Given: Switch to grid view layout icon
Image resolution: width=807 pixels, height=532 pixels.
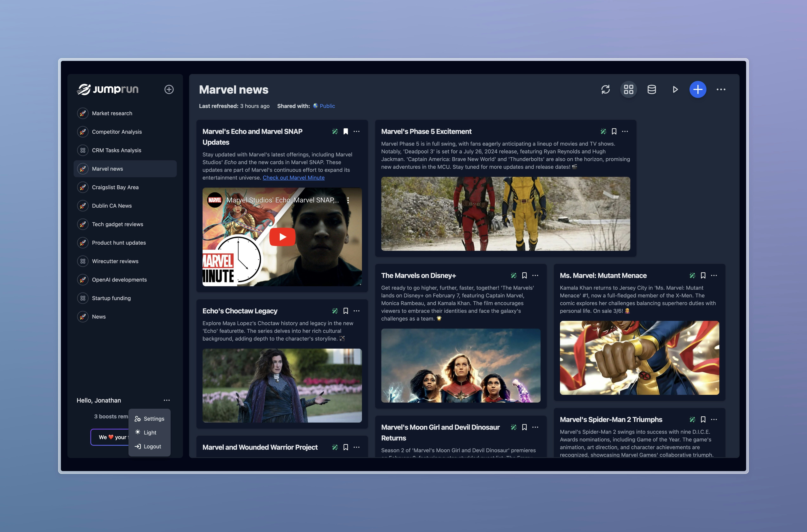Looking at the screenshot, I should click(x=629, y=90).
